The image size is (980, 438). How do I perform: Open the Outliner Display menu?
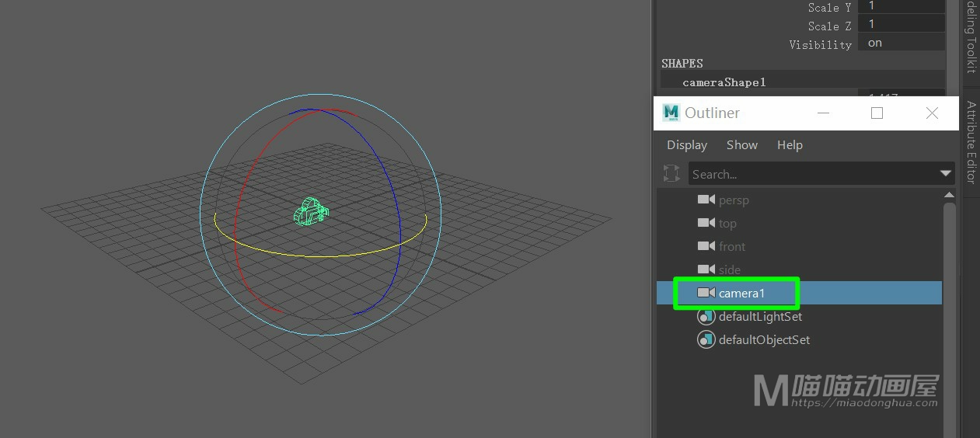[687, 145]
